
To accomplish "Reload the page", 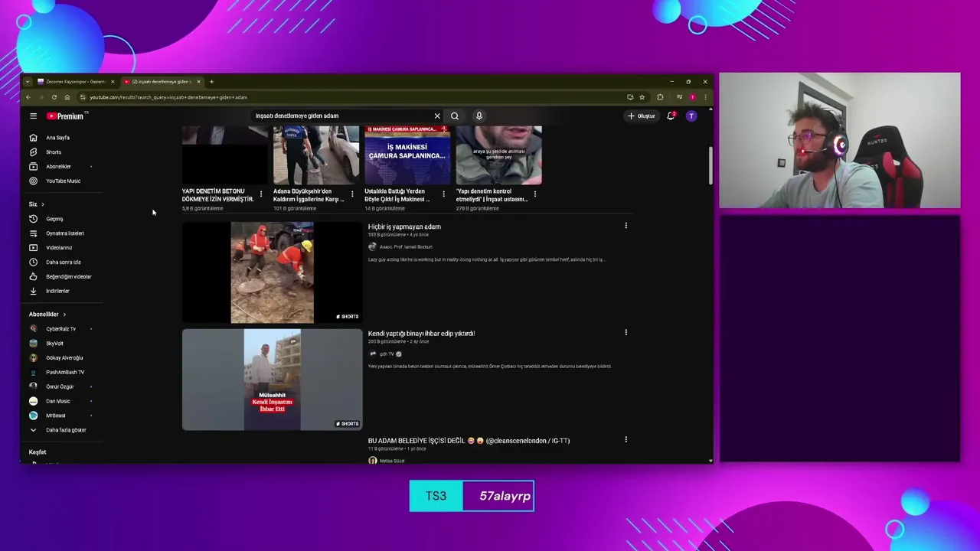I will pos(54,97).
